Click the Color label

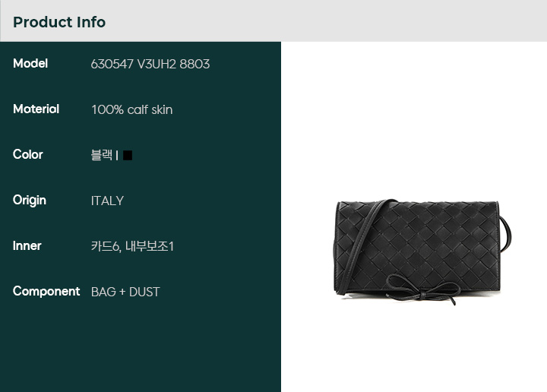coord(28,154)
